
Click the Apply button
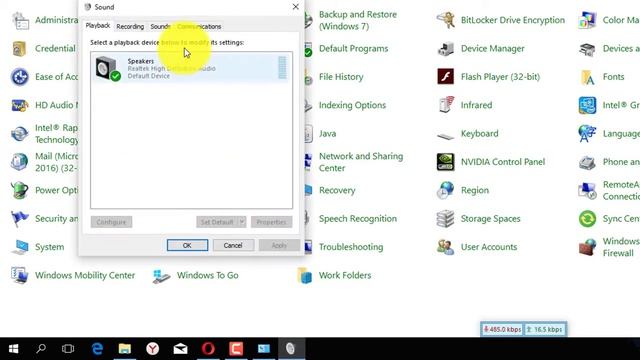[279, 245]
